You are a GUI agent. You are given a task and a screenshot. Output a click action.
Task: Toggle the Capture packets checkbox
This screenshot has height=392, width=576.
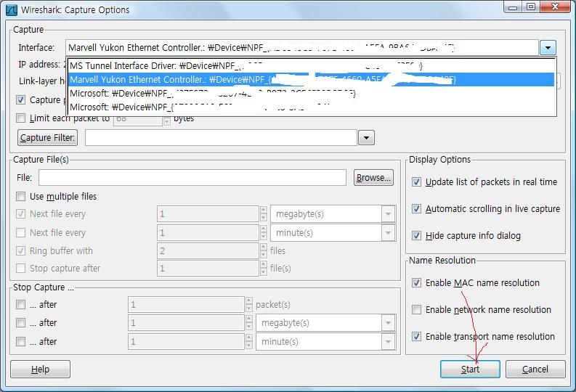pos(21,100)
